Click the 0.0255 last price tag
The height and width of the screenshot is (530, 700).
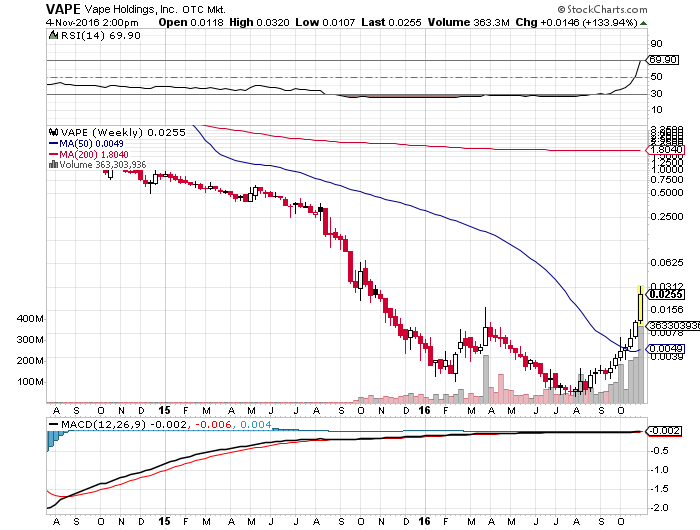(x=662, y=294)
